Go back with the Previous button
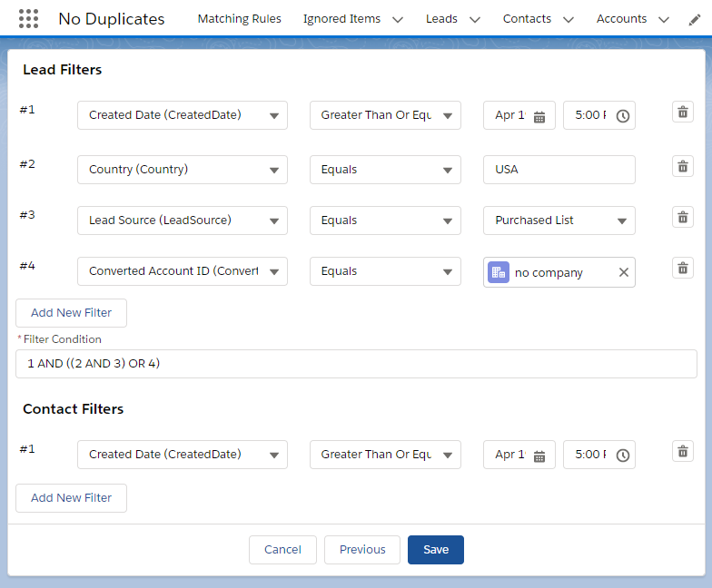This screenshot has height=588, width=712. coord(361,550)
